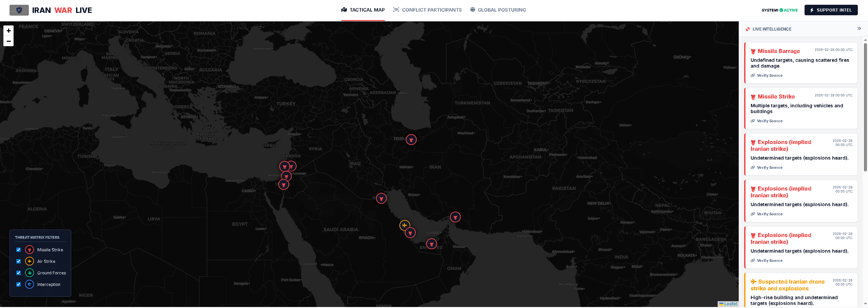
Task: Open the Global Posturing tab
Action: [x=498, y=10]
